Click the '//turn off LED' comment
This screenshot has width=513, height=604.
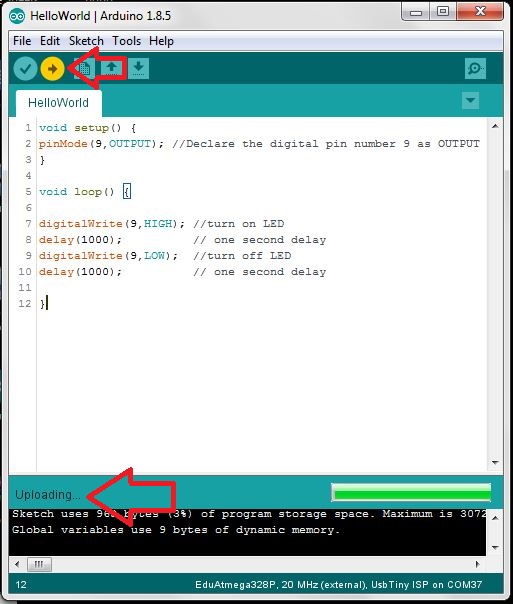(x=242, y=256)
